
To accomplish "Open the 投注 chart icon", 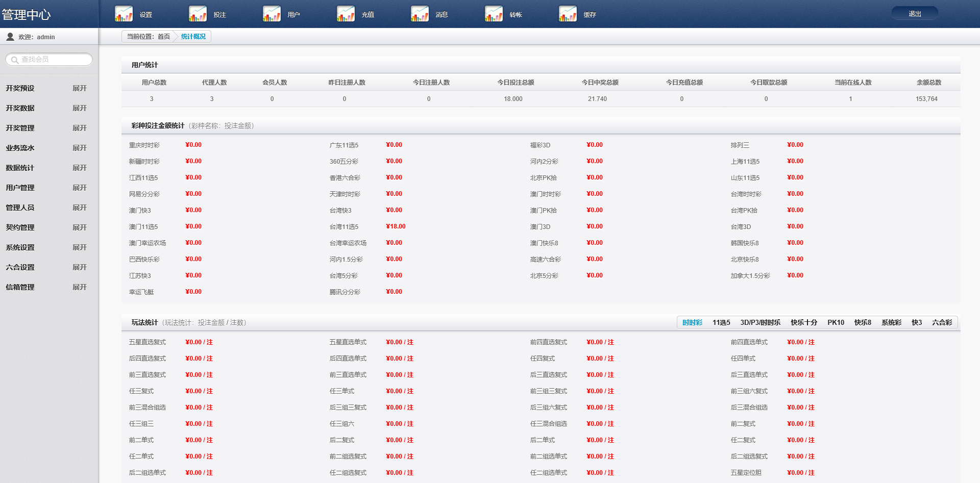I will coord(198,14).
